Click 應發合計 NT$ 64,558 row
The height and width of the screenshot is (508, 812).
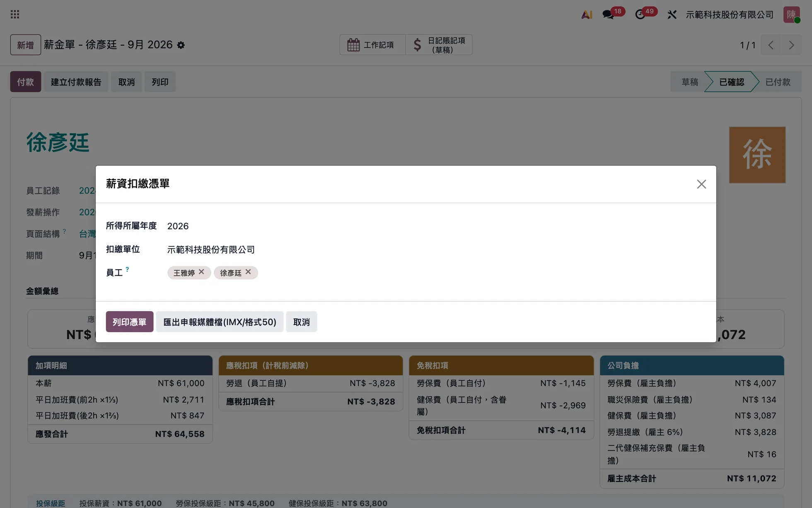(120, 434)
